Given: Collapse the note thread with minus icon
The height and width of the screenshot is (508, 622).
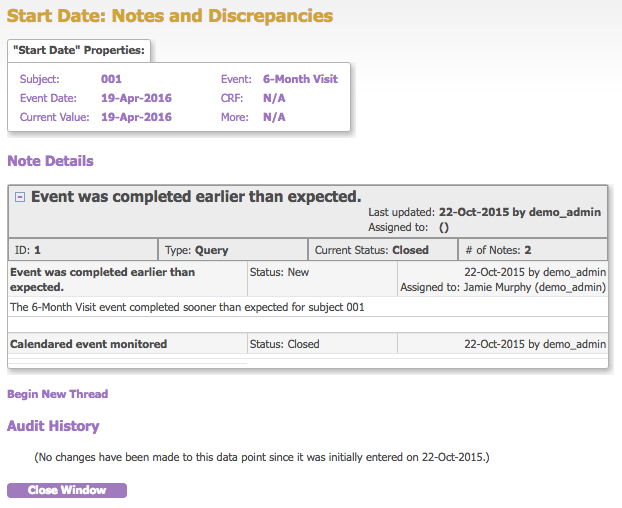Looking at the screenshot, I should (19, 197).
